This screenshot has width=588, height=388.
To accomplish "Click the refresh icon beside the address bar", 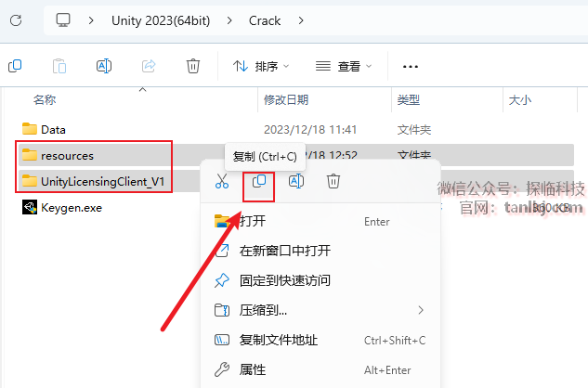I will coord(16,20).
